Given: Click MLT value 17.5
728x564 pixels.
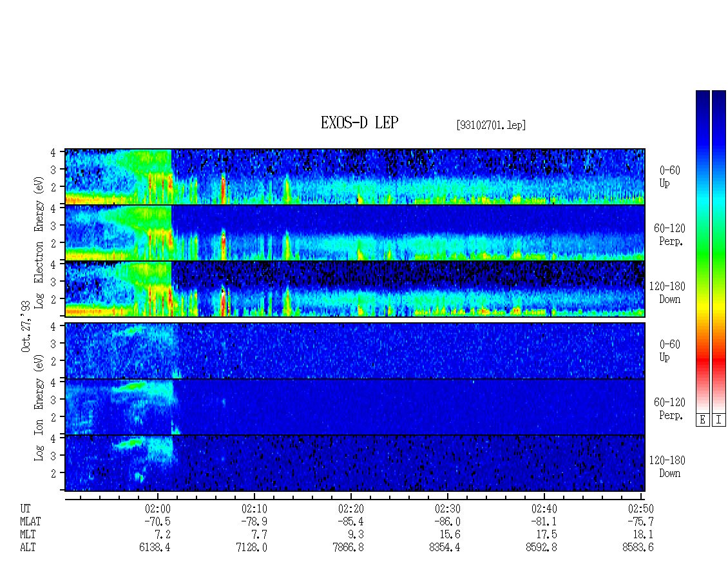Looking at the screenshot, I should (546, 535).
